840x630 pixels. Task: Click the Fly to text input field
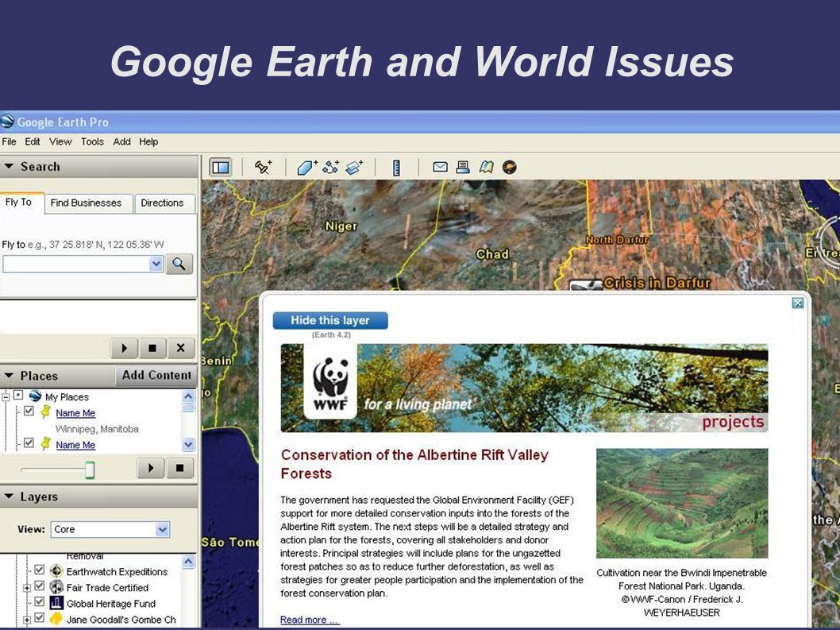pyautogui.click(x=76, y=264)
